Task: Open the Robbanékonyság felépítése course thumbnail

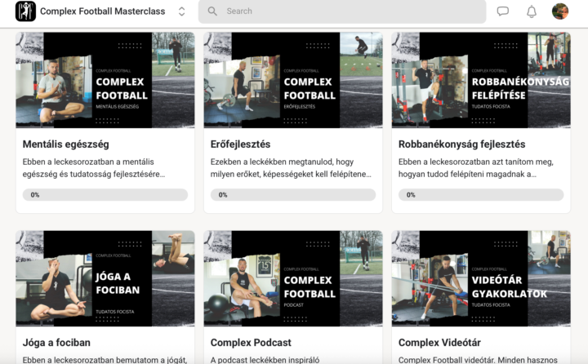Action: 481,80
